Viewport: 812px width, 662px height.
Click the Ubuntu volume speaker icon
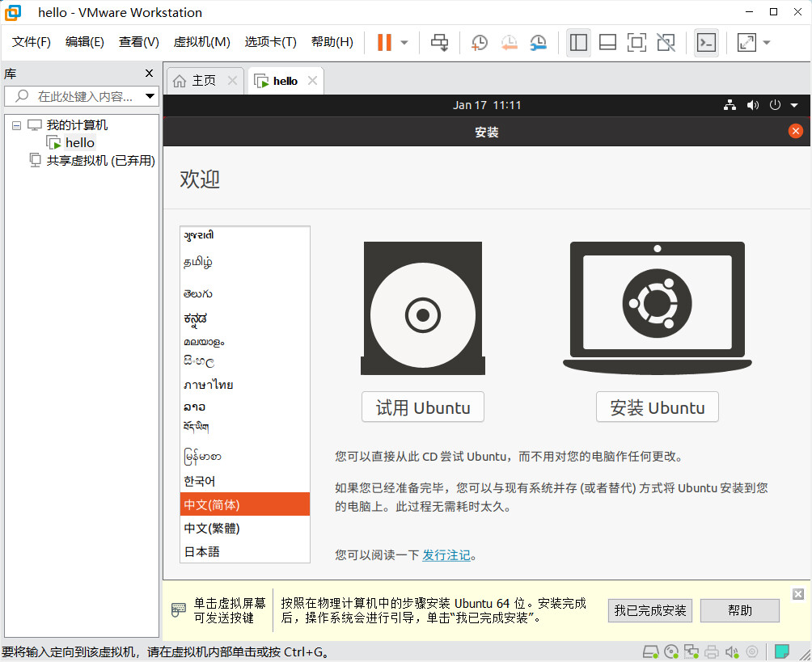click(752, 106)
